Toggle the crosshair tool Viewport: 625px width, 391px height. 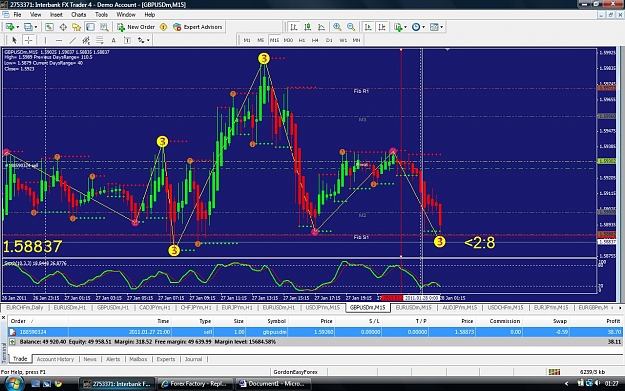click(x=28, y=40)
